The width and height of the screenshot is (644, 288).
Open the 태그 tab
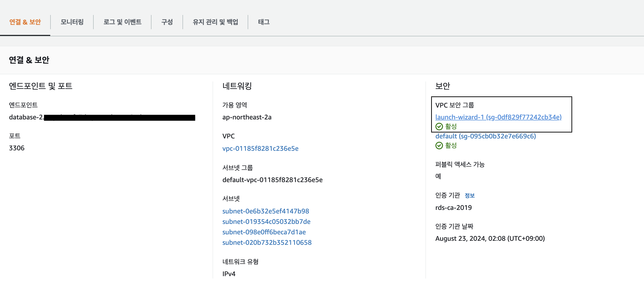(264, 22)
